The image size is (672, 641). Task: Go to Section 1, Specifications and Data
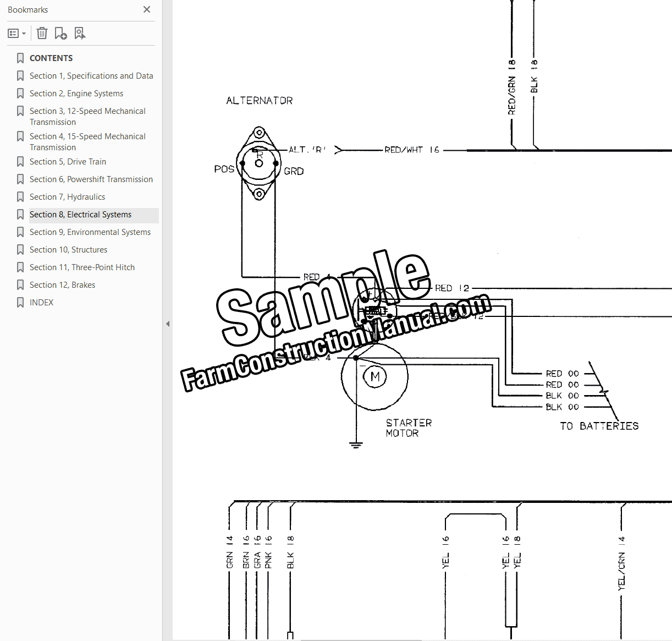tap(91, 76)
